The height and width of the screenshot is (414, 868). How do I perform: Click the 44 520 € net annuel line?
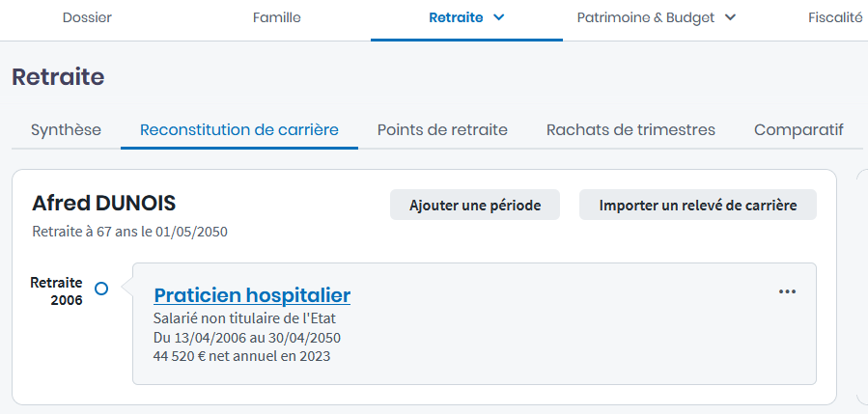pyautogui.click(x=241, y=356)
